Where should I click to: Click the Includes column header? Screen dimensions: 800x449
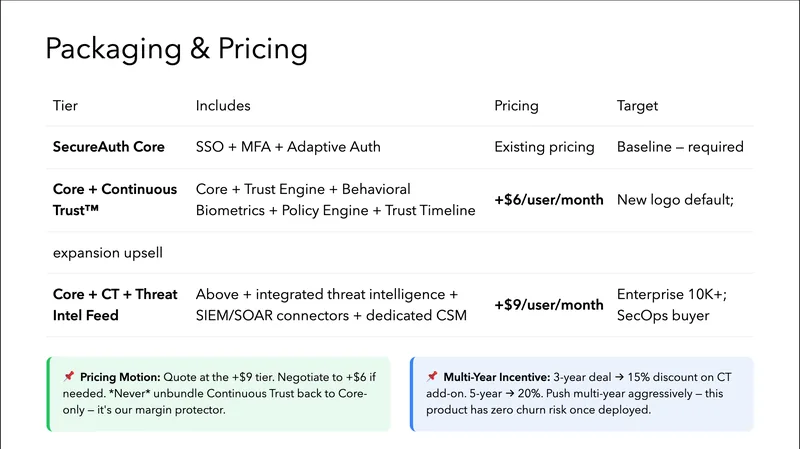(222, 105)
